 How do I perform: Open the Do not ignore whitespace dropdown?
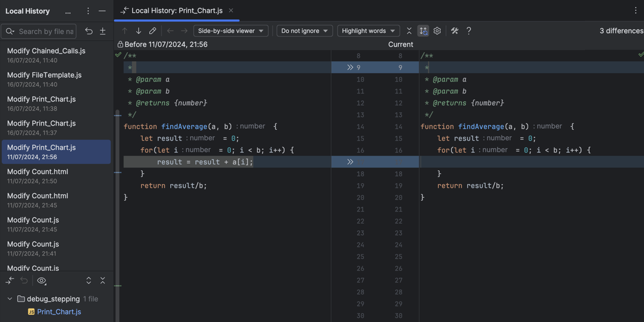304,31
